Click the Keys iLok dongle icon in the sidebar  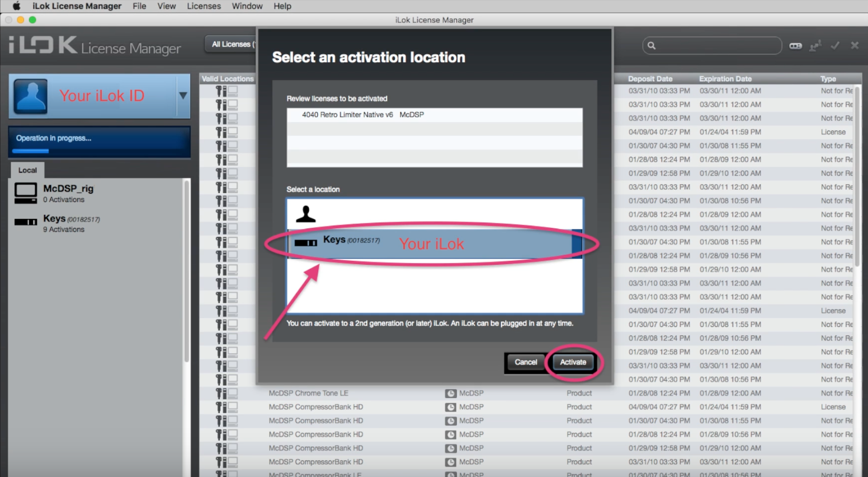[26, 222]
